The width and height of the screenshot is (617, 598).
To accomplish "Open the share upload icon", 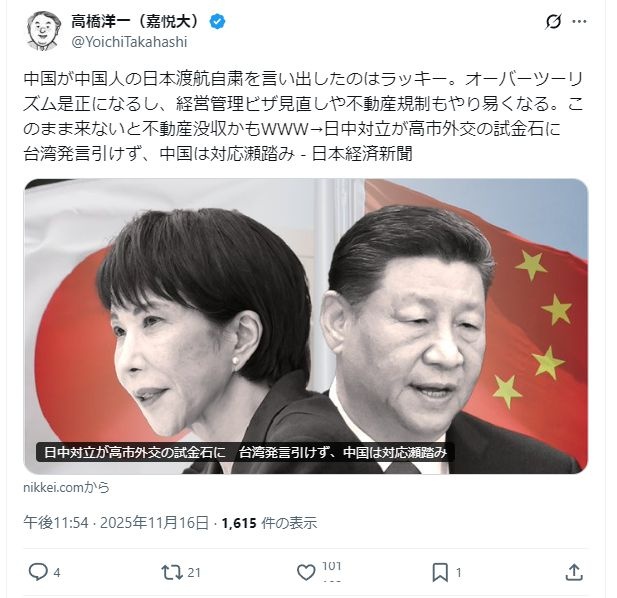I will 574,572.
